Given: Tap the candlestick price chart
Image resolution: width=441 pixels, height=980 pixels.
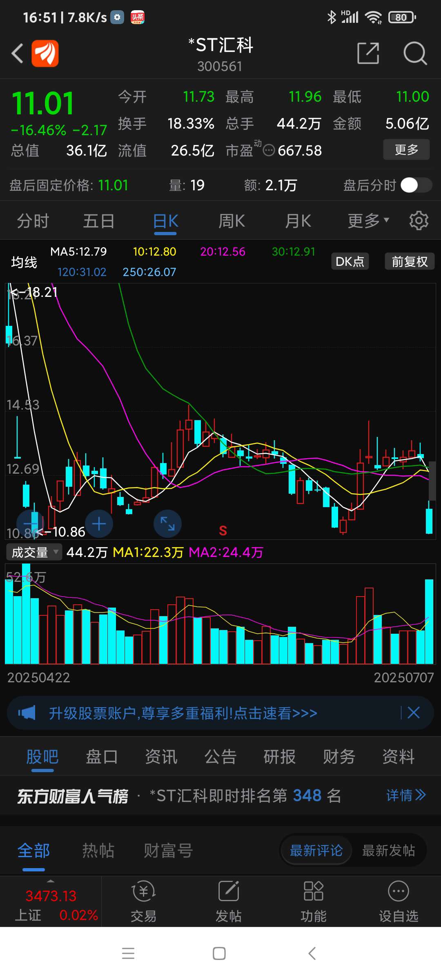Looking at the screenshot, I should 220,411.
